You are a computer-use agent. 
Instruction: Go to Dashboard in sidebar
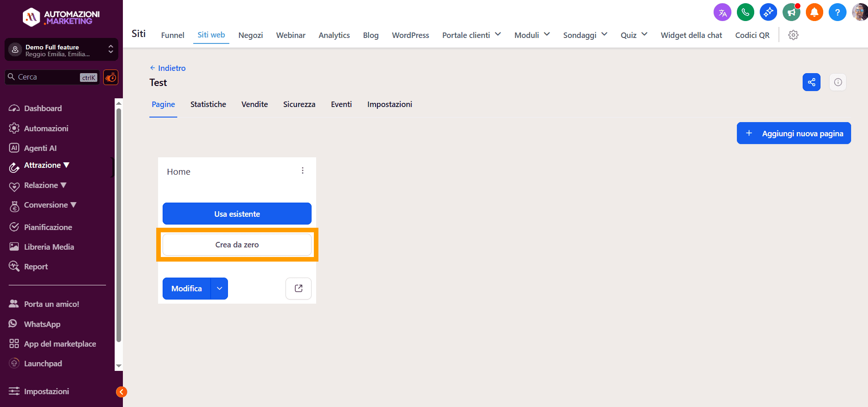click(x=43, y=108)
